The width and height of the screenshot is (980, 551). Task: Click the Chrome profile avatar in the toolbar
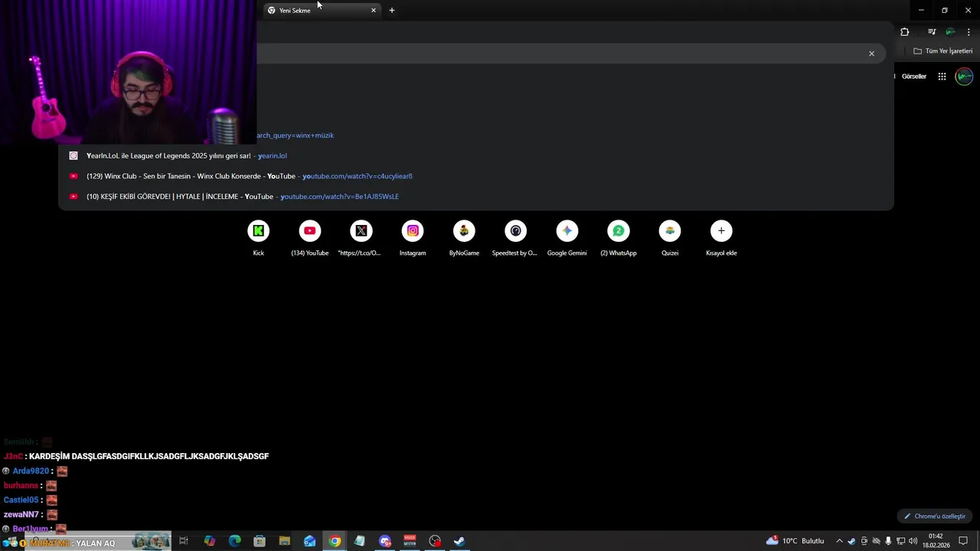(x=950, y=32)
